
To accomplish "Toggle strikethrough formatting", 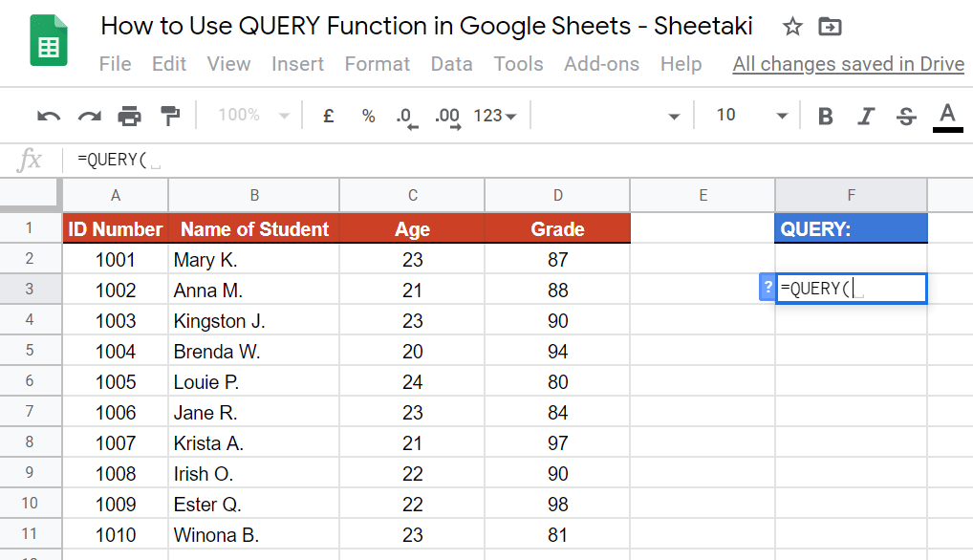I will tap(906, 116).
